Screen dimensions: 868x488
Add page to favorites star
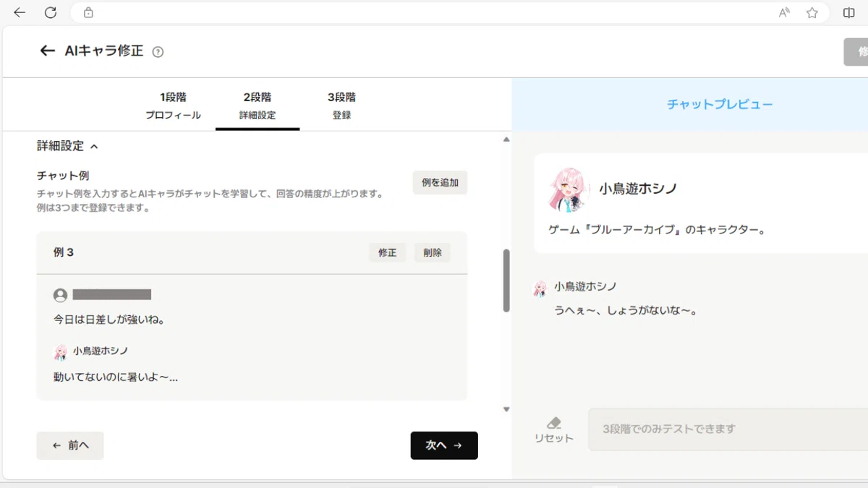click(812, 12)
